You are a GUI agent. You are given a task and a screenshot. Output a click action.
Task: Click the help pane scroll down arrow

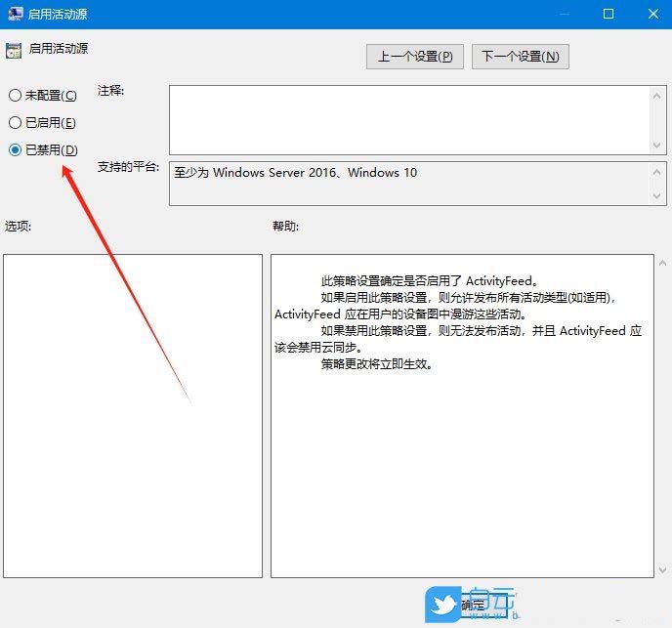pyautogui.click(x=662, y=569)
